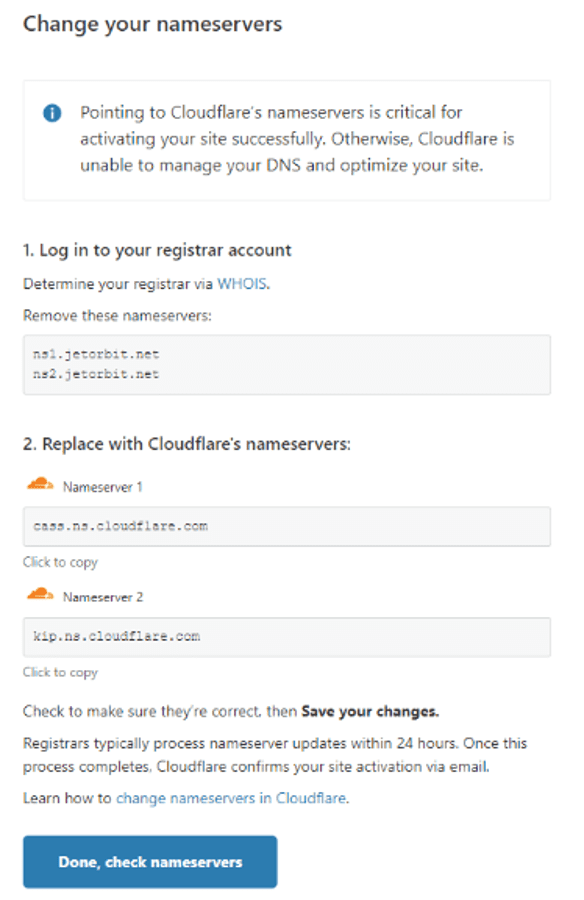Copy the cass.ns.cloudflare.com nameserver field
The width and height of the screenshot is (584, 900).
click(287, 526)
